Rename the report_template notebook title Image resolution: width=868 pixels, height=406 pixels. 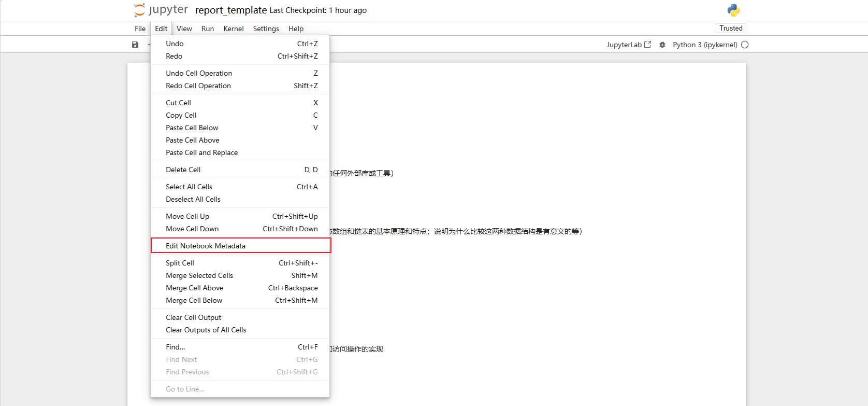click(x=231, y=10)
